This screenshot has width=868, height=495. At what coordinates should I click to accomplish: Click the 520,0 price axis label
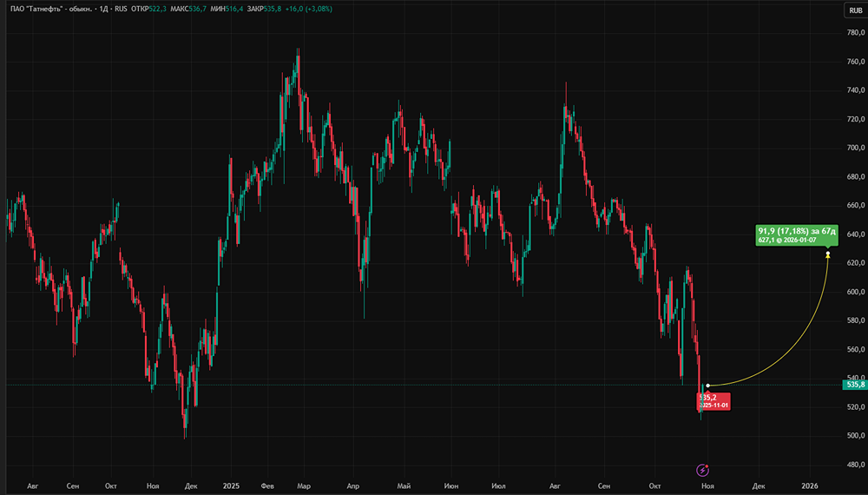[855, 407]
